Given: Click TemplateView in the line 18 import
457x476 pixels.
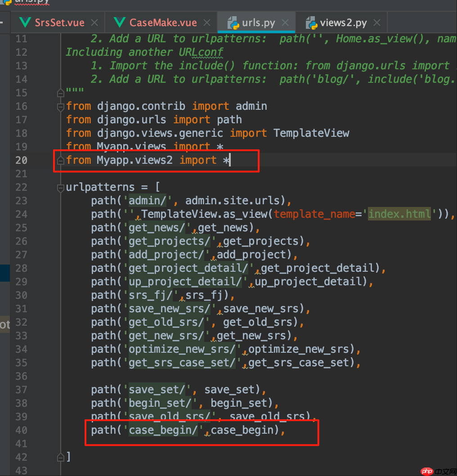Looking at the screenshot, I should 311,133.
